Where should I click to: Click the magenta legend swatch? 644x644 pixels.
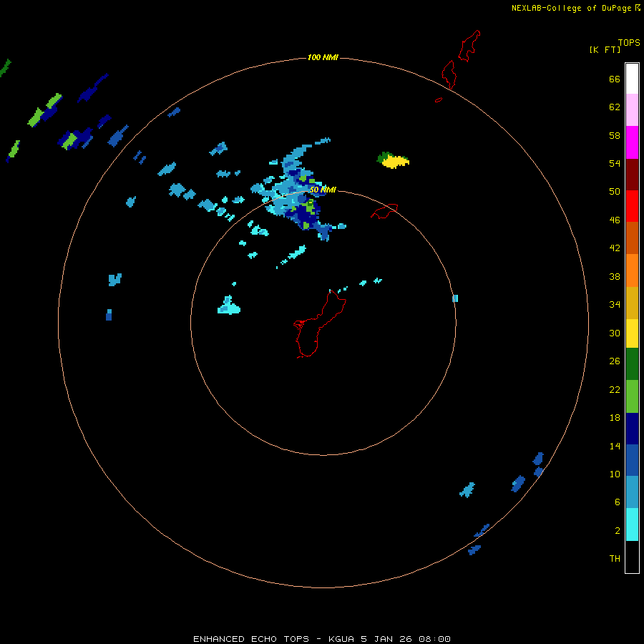[x=632, y=142]
